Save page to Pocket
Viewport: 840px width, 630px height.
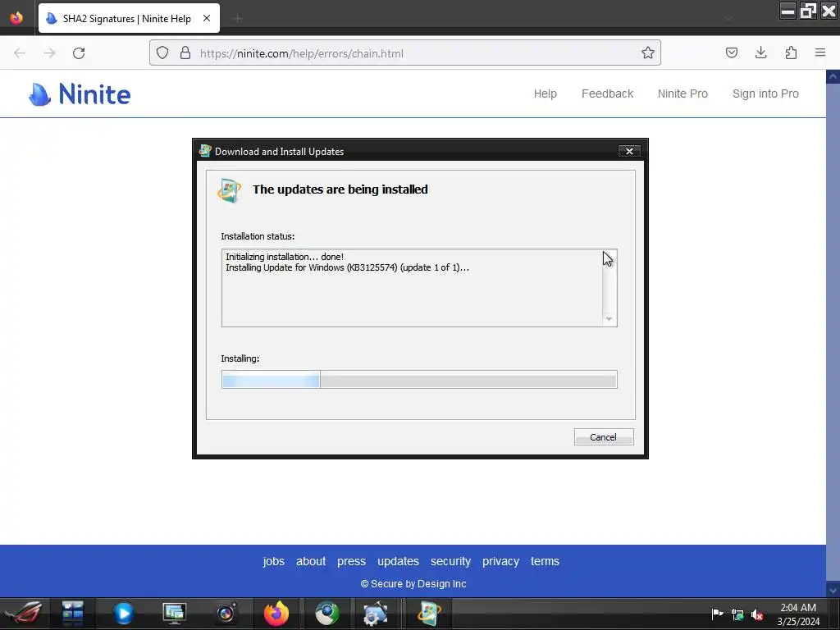click(x=732, y=53)
